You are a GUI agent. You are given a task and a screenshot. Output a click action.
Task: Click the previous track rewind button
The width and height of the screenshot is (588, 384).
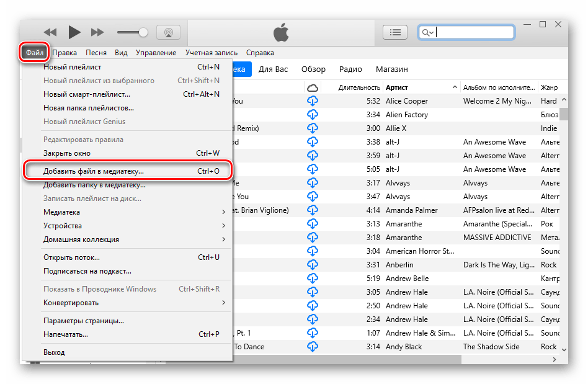tap(50, 32)
